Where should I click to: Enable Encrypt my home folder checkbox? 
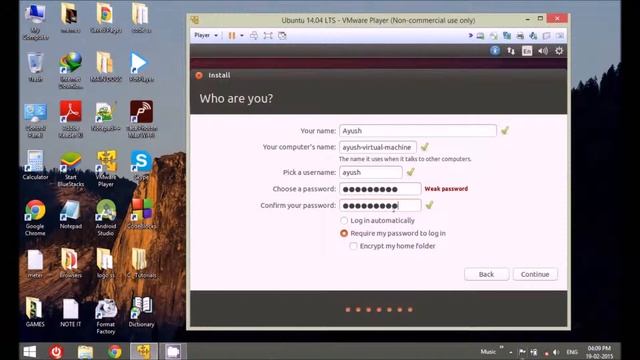click(353, 246)
